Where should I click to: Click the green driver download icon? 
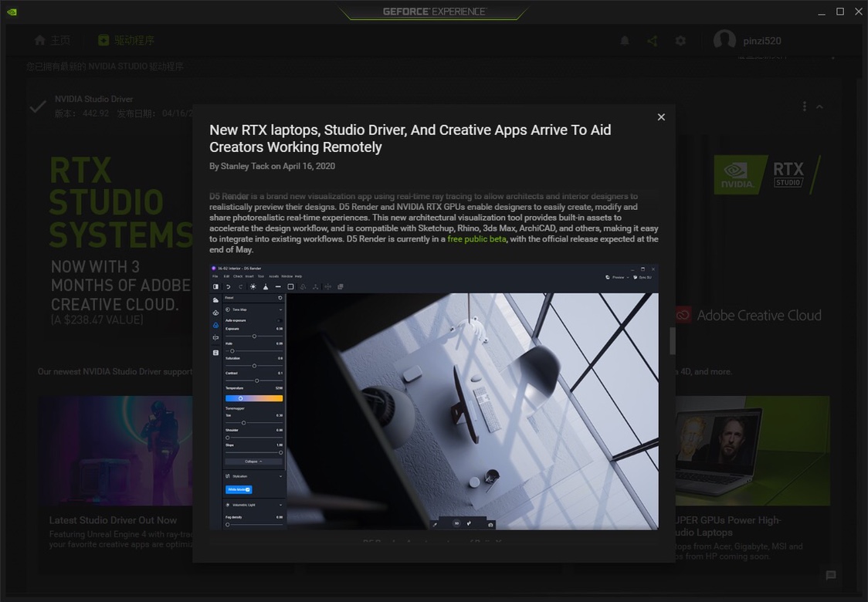click(103, 40)
